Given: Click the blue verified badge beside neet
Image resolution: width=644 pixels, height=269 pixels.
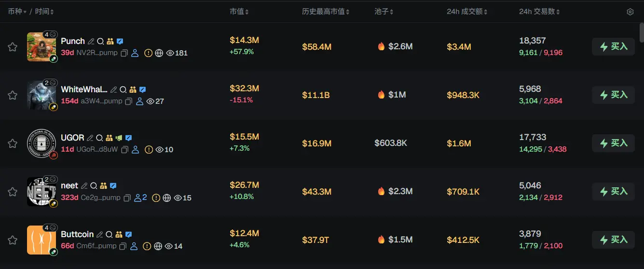Looking at the screenshot, I should pos(113,186).
